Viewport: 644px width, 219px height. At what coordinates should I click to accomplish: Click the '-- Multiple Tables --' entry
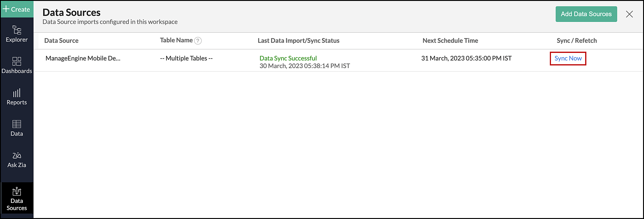(186, 58)
